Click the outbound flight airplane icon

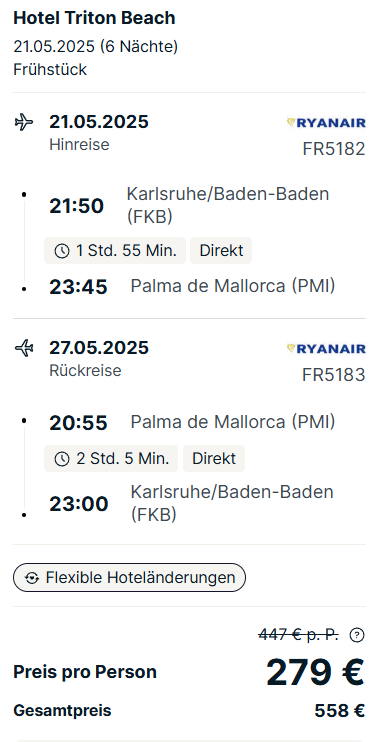(24, 123)
